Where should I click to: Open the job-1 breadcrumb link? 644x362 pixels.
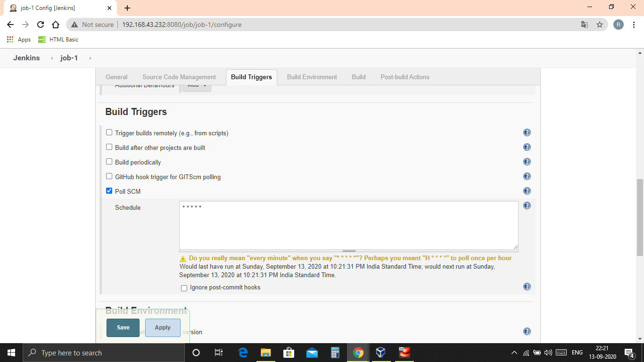pos(69,58)
